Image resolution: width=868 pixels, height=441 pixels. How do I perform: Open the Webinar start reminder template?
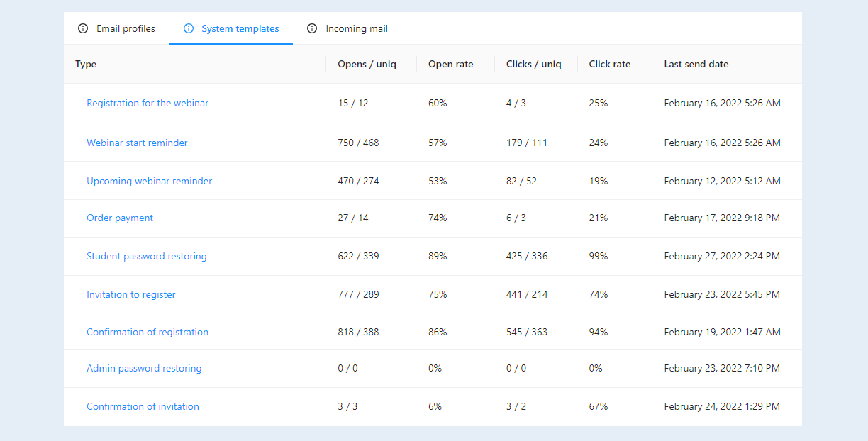[137, 143]
